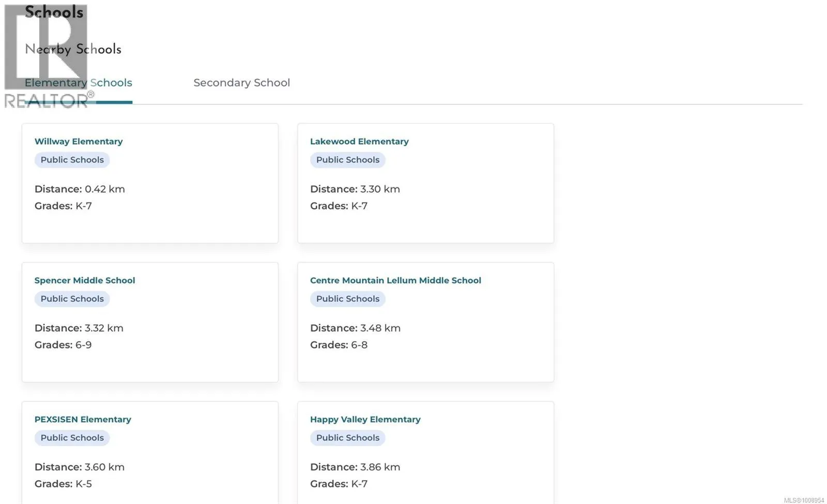Viewport: 827px width, 504px height.
Task: Open Centre Mountain Lellum Middle School
Action: coord(395,280)
